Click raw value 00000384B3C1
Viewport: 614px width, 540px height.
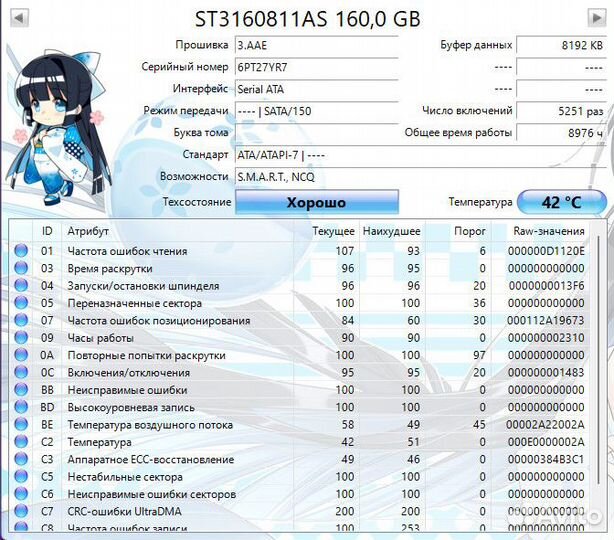pyautogui.click(x=546, y=459)
